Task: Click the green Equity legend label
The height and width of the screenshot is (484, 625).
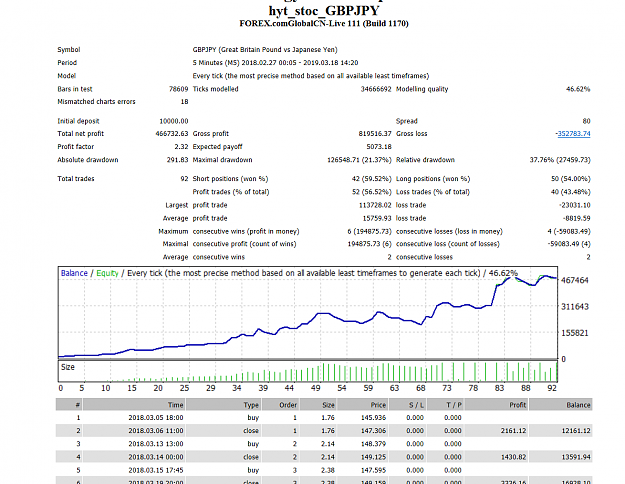Action: point(107,273)
